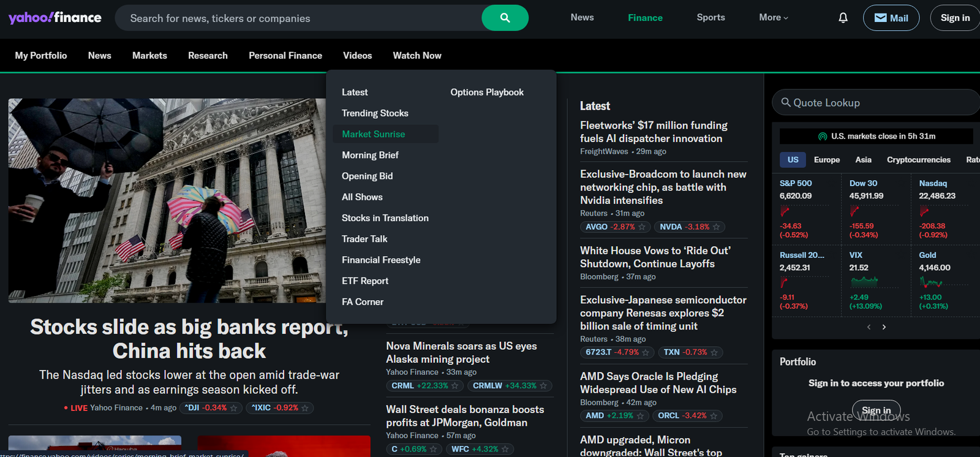Star the CRML ticker chip
Viewport: 980px width, 457px height.
pyautogui.click(x=454, y=386)
